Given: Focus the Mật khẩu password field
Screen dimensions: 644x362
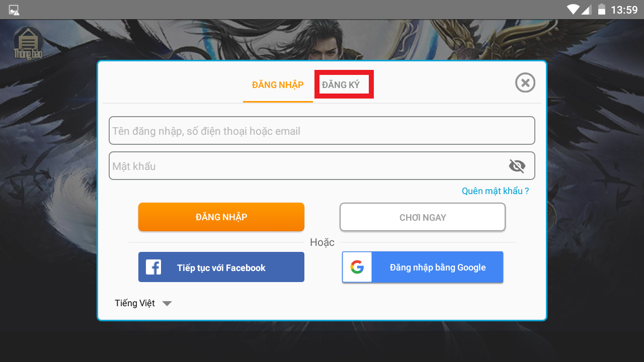Looking at the screenshot, I should 322,166.
